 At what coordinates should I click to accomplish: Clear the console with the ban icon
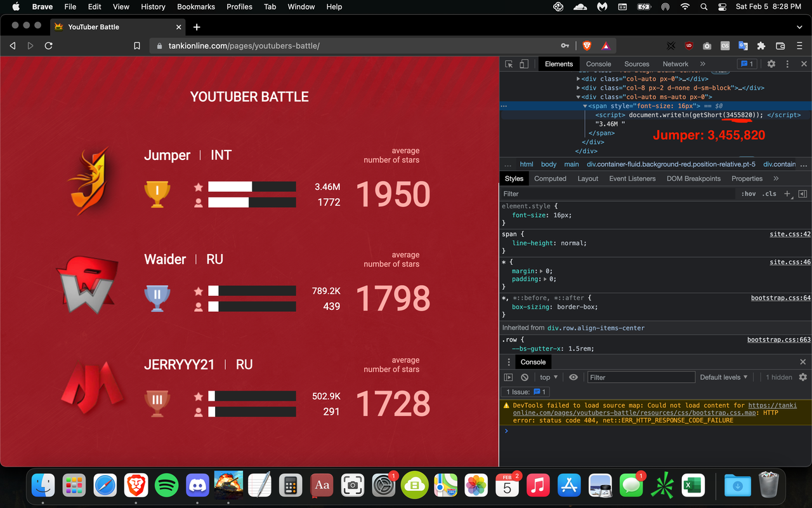[525, 377]
